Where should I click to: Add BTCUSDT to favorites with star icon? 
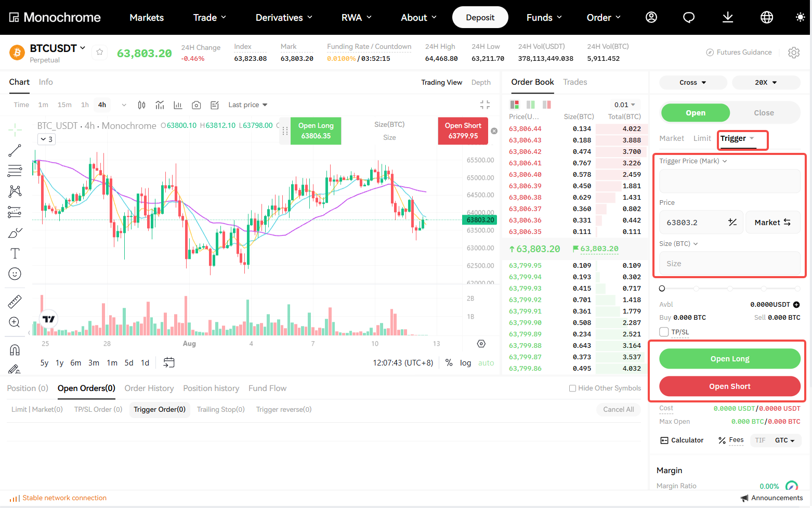pos(100,52)
